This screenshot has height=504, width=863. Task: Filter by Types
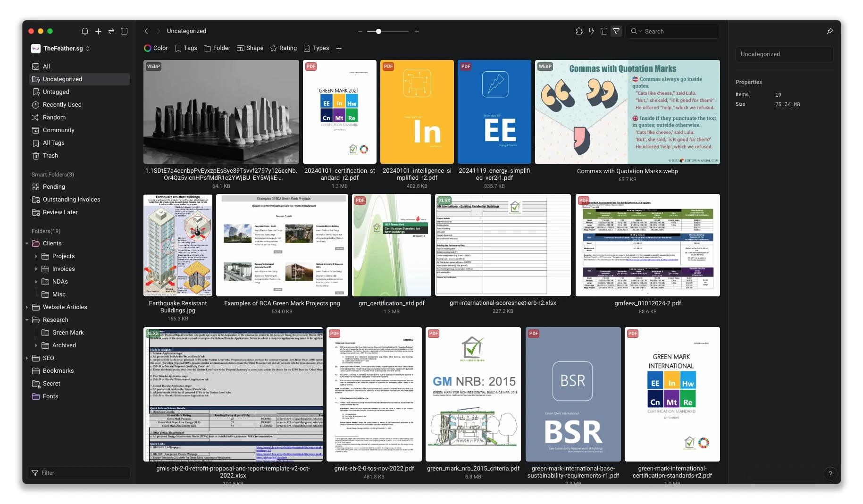316,48
